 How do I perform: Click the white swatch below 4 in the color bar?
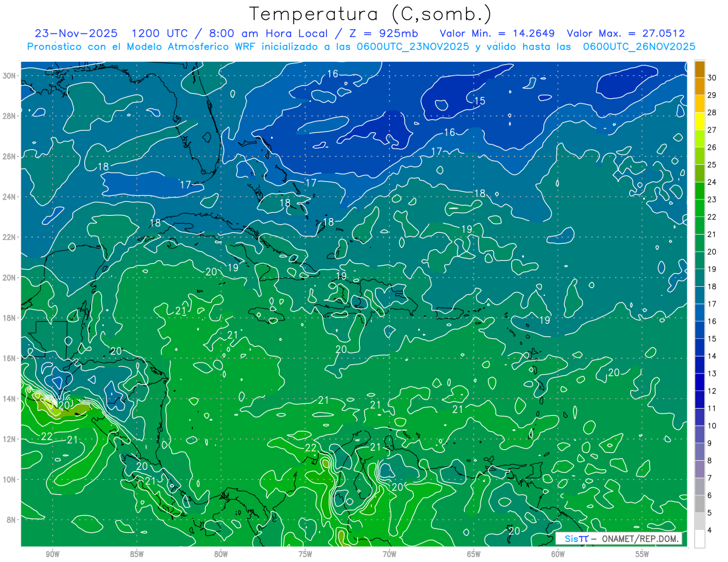(699, 538)
